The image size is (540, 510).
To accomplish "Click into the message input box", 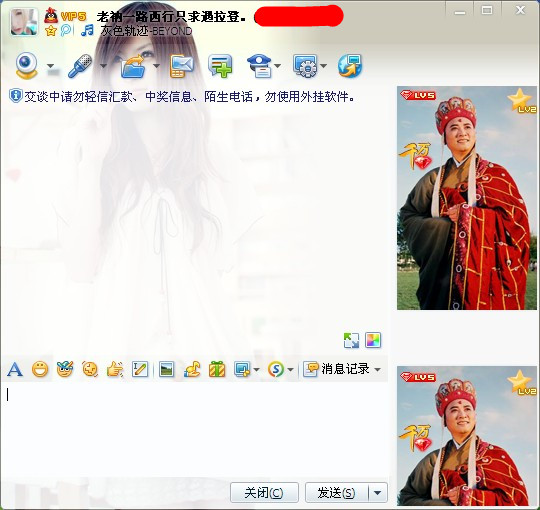I will coord(195,429).
